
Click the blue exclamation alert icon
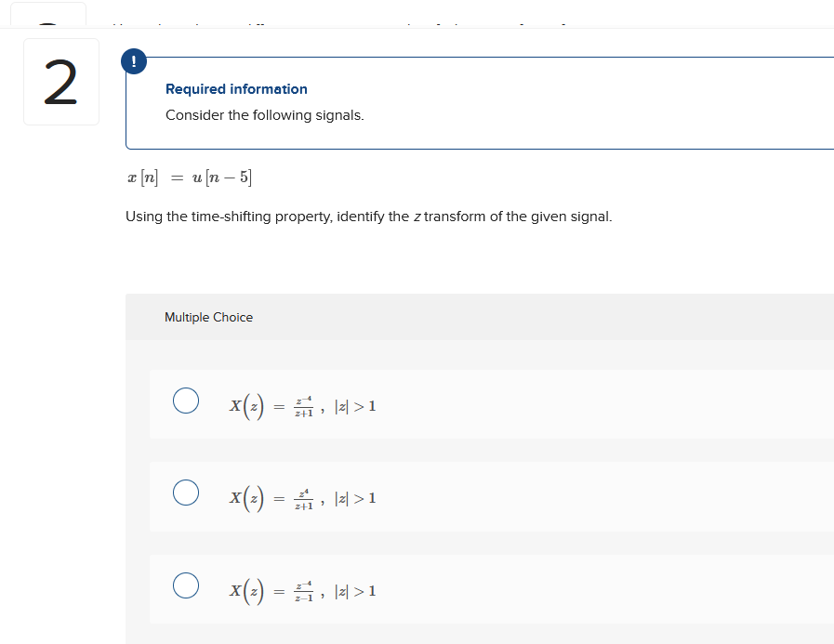[134, 61]
